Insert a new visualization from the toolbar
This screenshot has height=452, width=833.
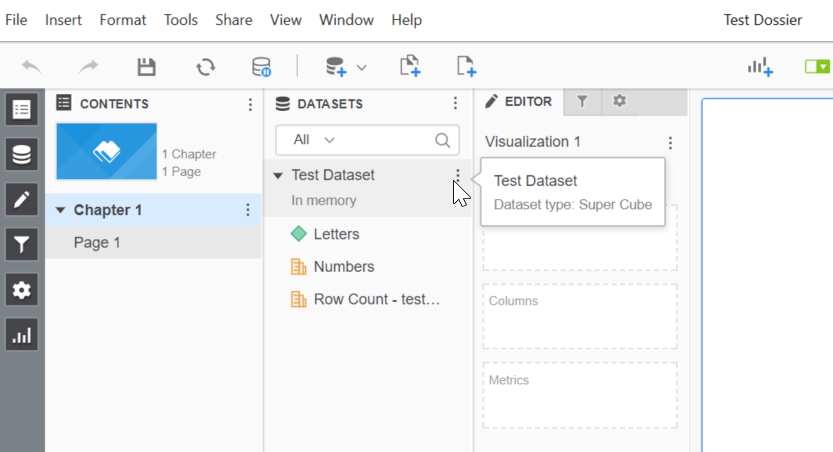tap(760, 67)
